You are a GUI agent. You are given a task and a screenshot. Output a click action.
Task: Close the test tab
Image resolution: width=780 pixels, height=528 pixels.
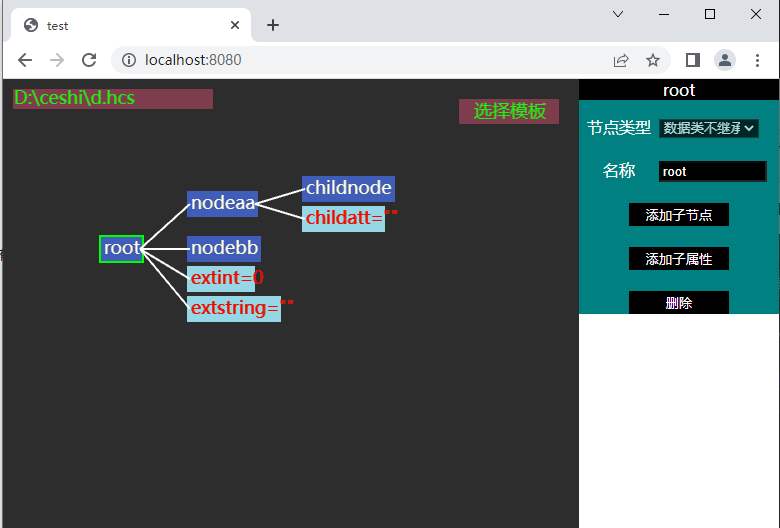coord(235,25)
